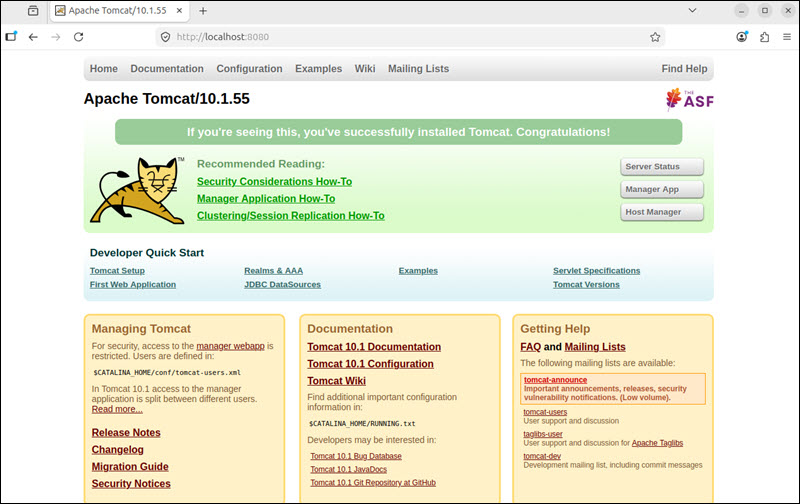Open the Changelog link
The height and width of the screenshot is (504, 800).
click(117, 450)
